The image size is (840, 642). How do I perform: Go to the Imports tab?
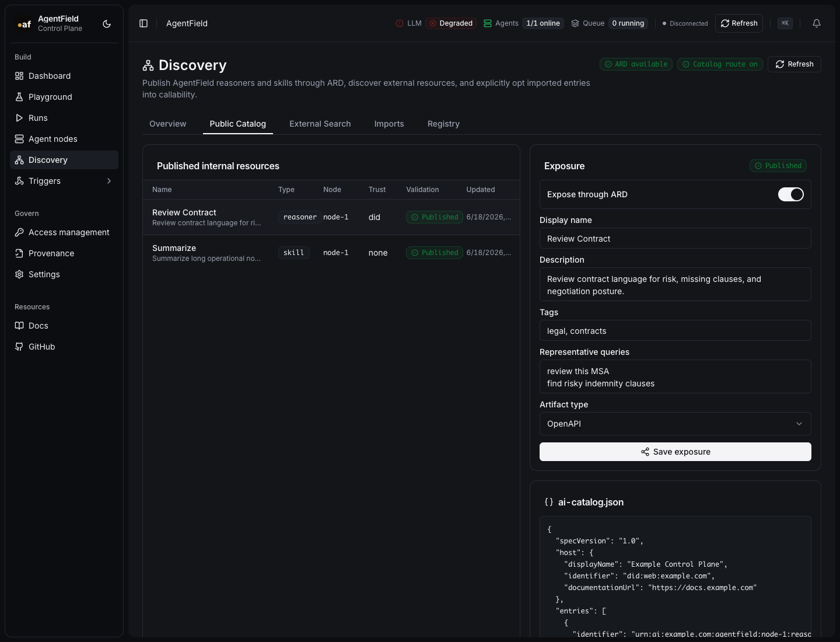click(389, 124)
